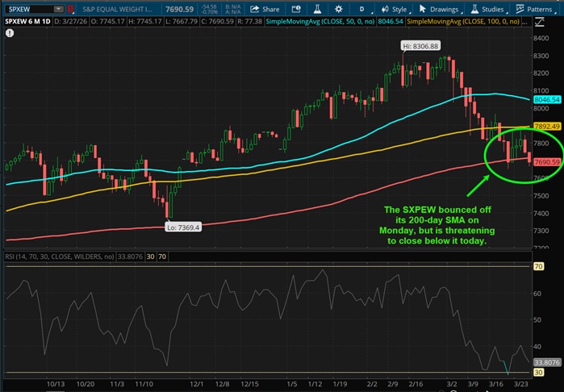Open the Patterns menu
The image size is (564, 392).
click(x=536, y=9)
